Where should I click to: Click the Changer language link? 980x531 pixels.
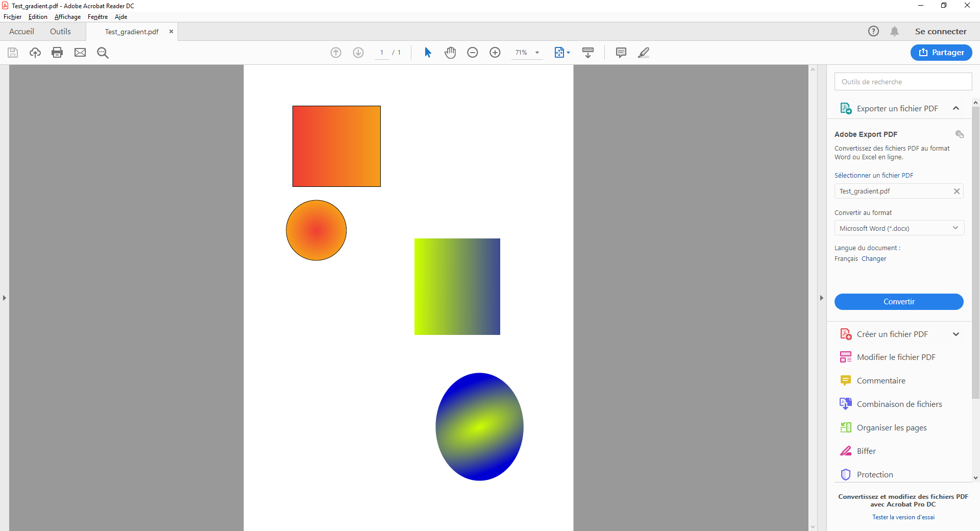coord(874,259)
